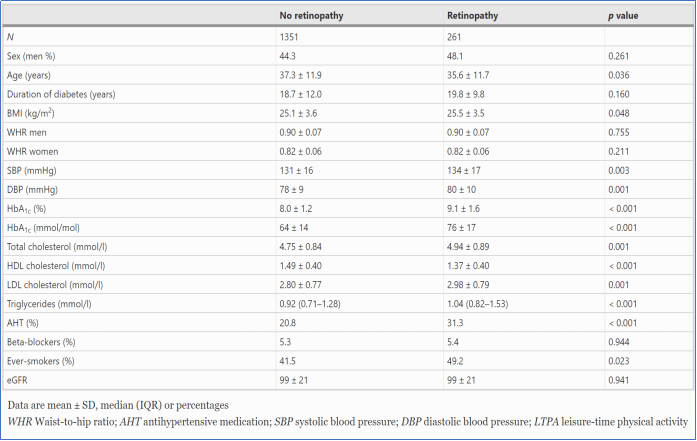The image size is (697, 441).
Task: Click the 0.944 p value cell
Action: [618, 342]
